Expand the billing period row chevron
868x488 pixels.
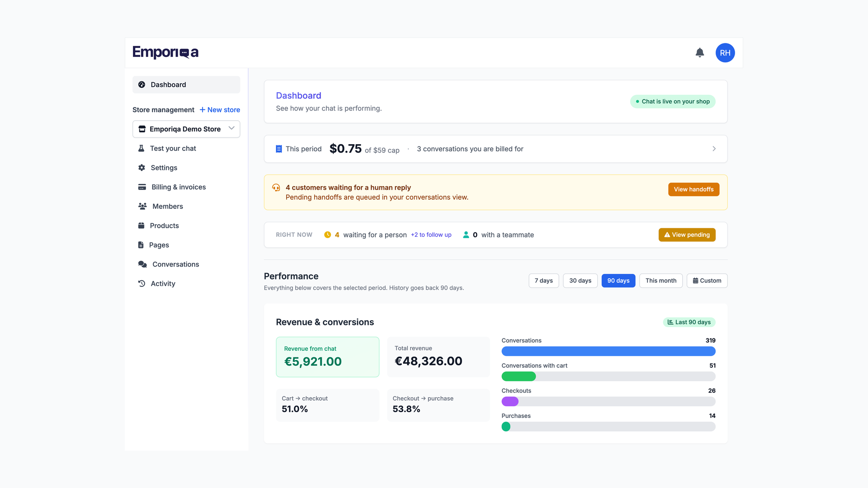(x=714, y=149)
